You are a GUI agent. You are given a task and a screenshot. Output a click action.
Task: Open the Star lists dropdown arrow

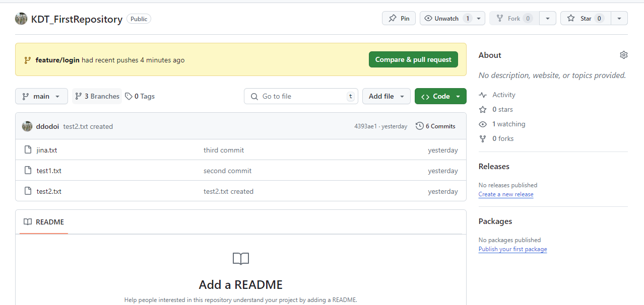click(619, 18)
